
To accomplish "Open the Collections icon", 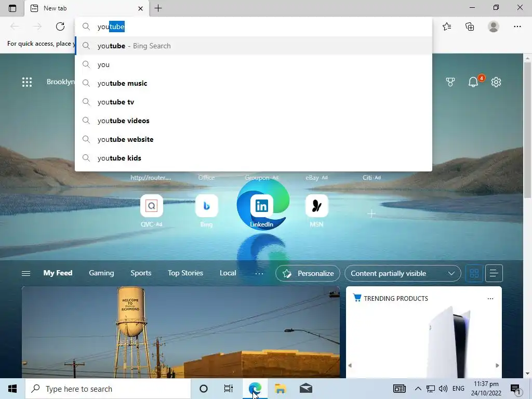I will [470, 26].
